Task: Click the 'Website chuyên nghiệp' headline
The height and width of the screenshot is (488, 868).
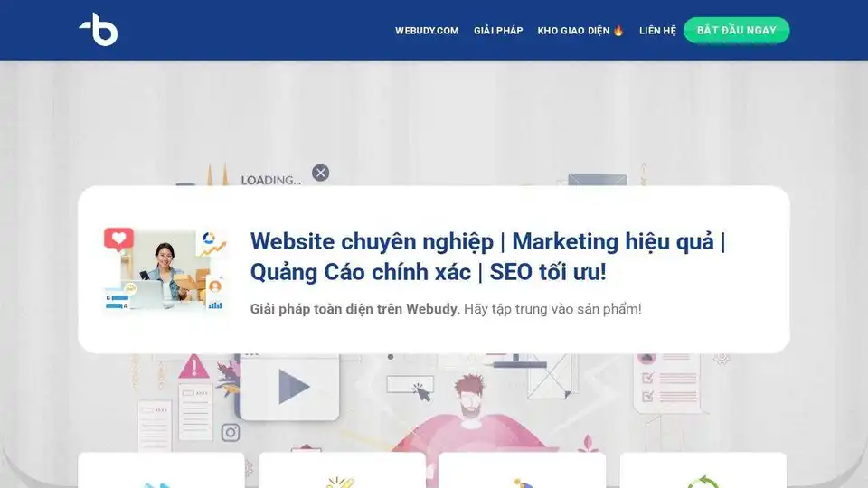Action: 372,241
